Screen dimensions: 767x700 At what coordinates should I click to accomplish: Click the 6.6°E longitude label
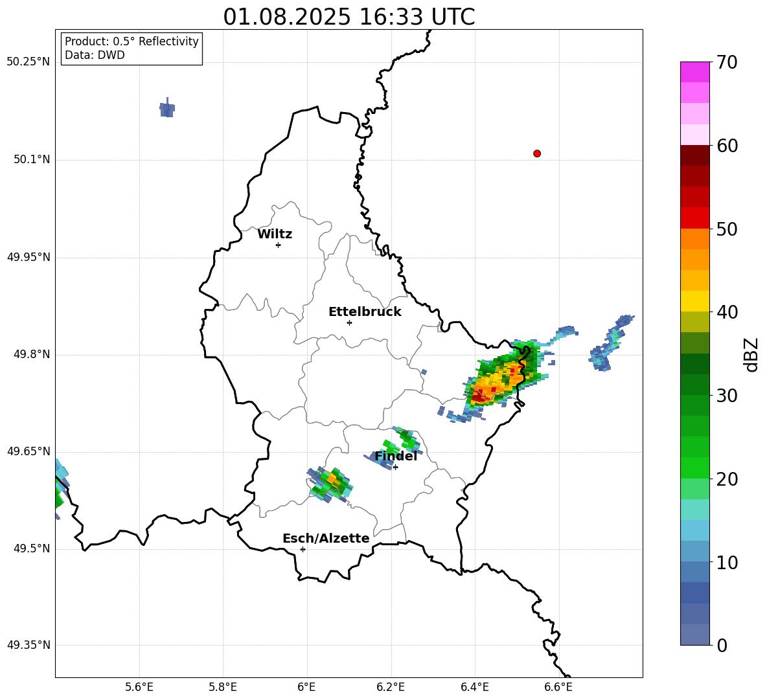(558, 687)
